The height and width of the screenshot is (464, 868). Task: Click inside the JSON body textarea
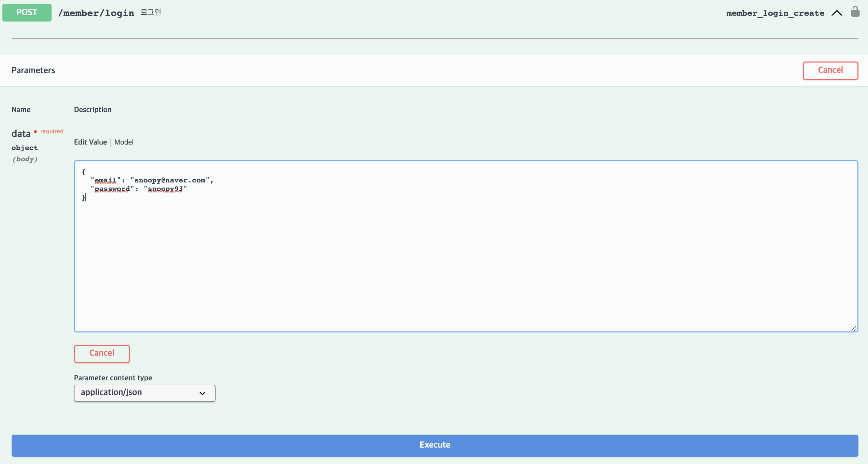pos(465,260)
